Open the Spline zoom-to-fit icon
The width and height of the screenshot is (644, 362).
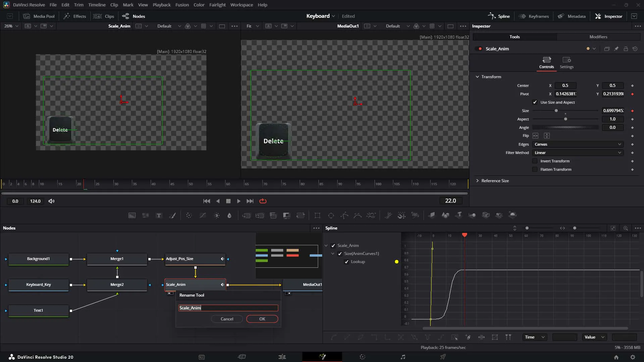coord(613,228)
